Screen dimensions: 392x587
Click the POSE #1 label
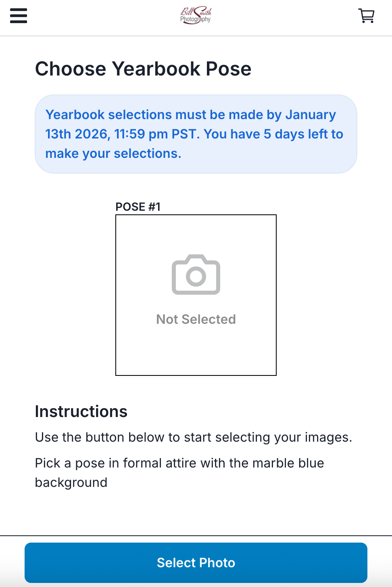[138, 207]
